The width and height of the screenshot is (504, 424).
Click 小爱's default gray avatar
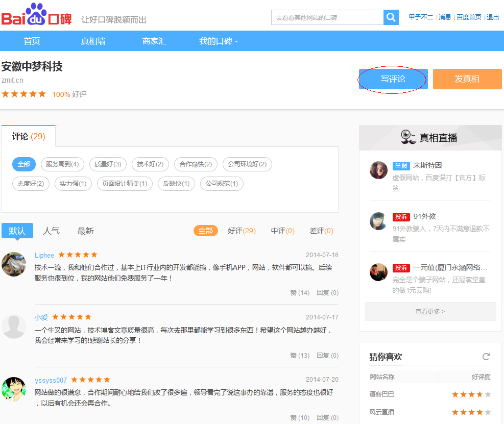coord(14,327)
